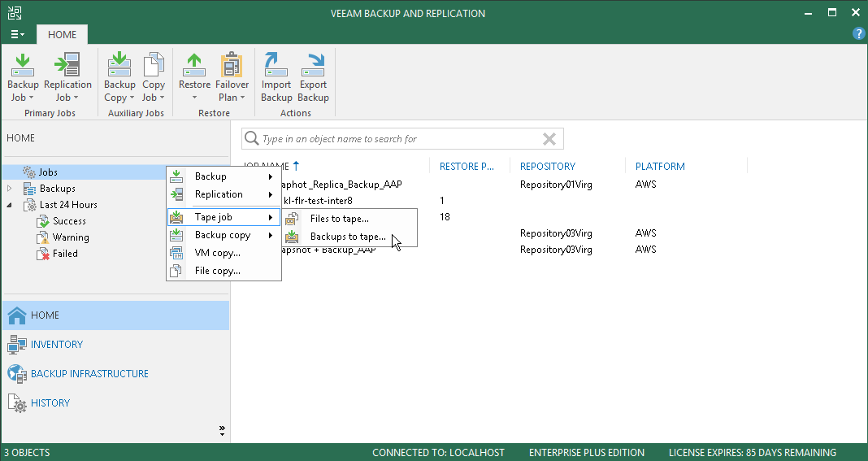Click the HOME navigation house icon

click(17, 315)
